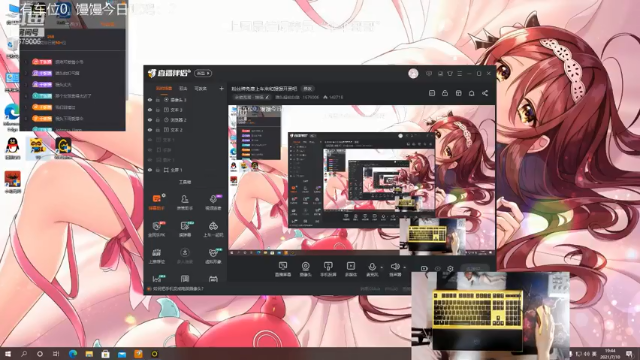
Task: Hide the 文本 2 source layer
Action: coord(150,130)
